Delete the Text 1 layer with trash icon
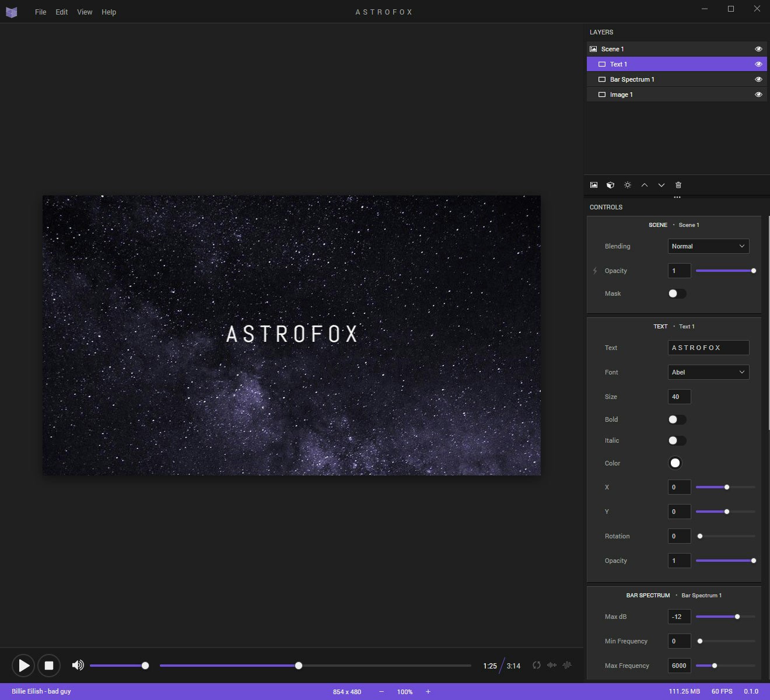This screenshot has height=700, width=770. 678,185
